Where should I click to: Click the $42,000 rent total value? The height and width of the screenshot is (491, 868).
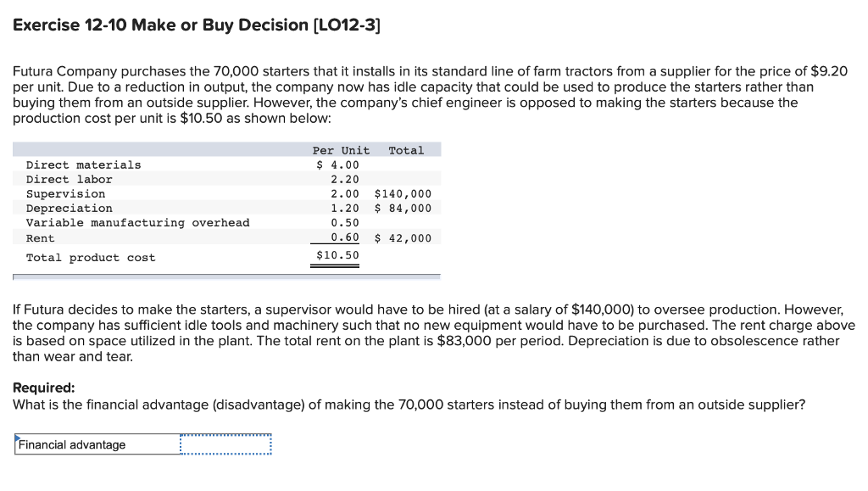pyautogui.click(x=404, y=237)
